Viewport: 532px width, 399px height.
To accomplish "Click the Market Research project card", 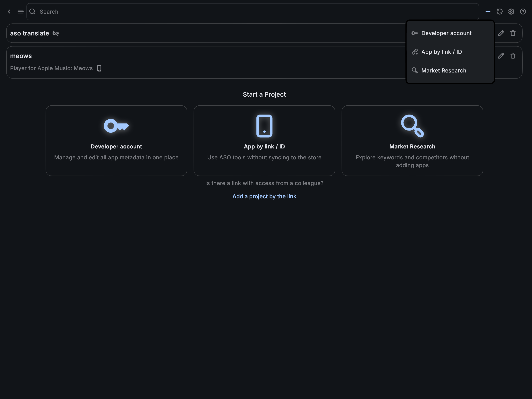I will (412, 140).
